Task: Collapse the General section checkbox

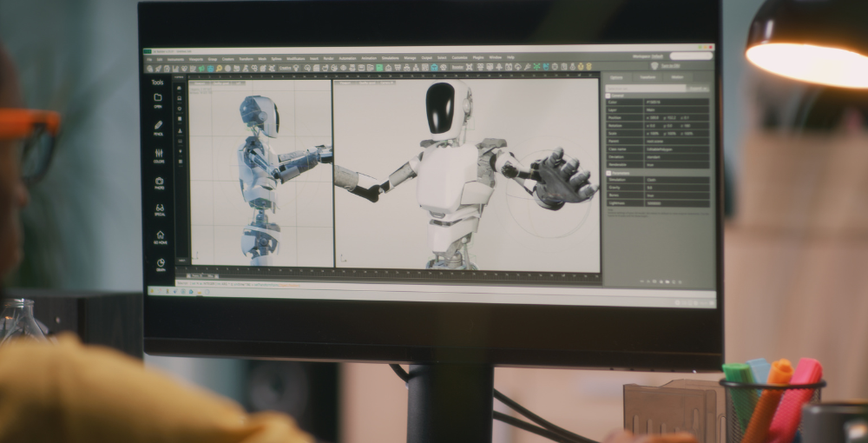Action: point(608,96)
